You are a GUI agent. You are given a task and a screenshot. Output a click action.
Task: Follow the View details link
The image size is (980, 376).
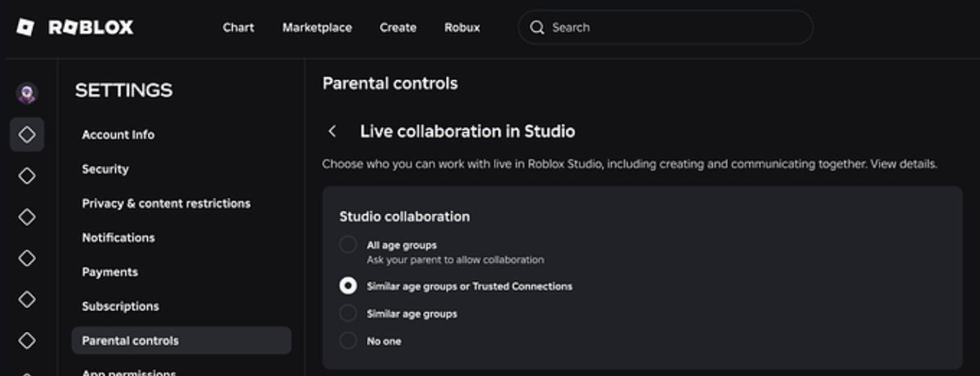coord(902,164)
